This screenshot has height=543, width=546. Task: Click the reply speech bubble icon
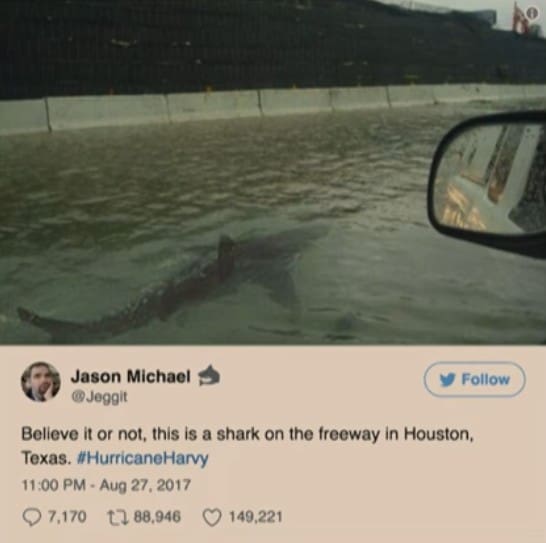tap(31, 517)
